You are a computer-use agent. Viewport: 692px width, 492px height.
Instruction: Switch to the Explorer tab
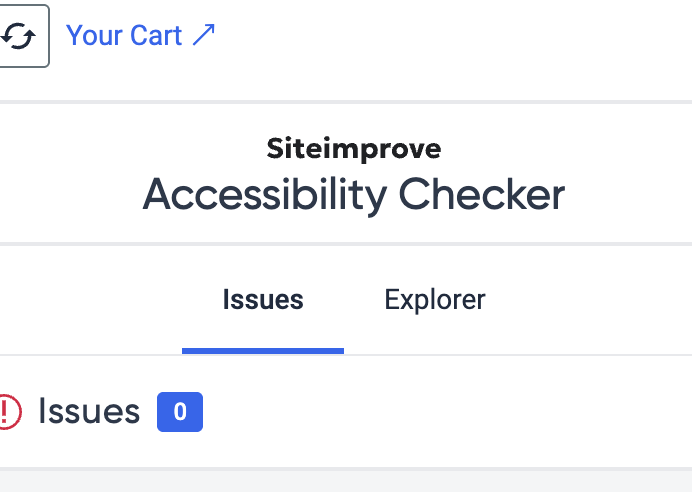coord(435,300)
